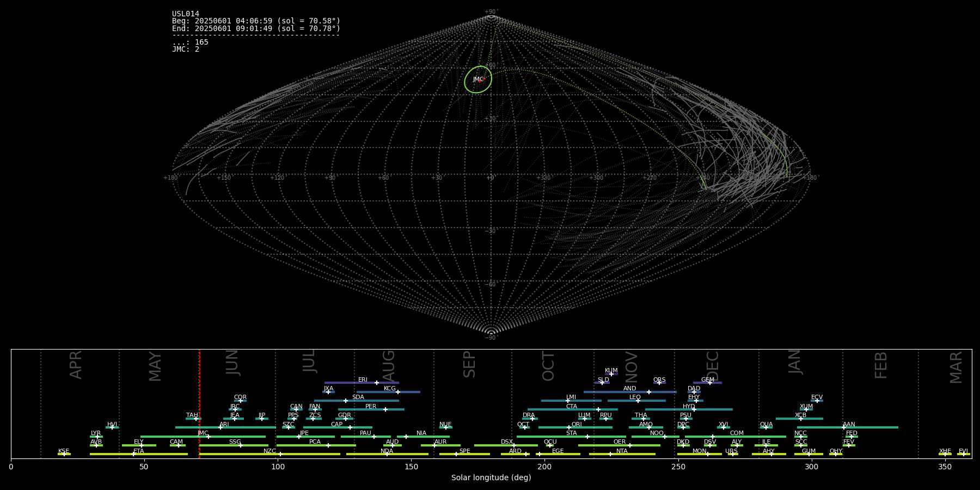Click the white peak marker on the GEM bar
Viewport: 980px width, 490px height.
tap(710, 383)
